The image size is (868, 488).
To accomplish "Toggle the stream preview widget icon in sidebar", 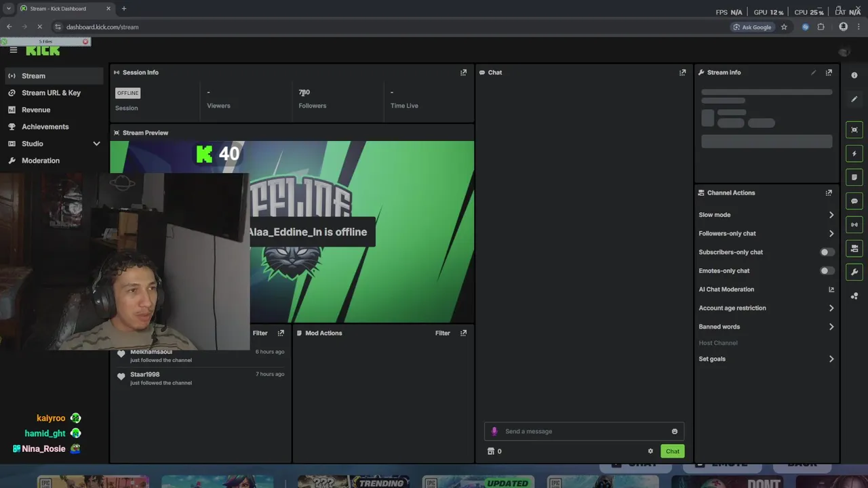I will coord(854,129).
